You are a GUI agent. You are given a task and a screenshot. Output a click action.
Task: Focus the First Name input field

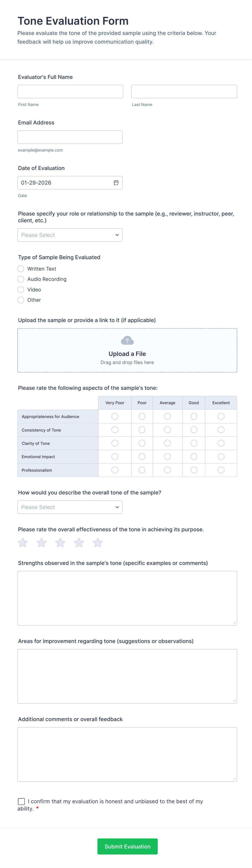pos(70,91)
